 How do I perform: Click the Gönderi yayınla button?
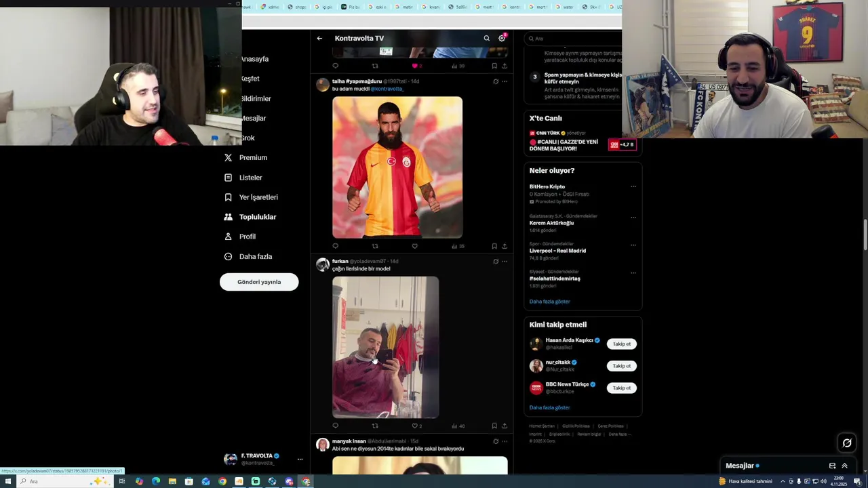tap(259, 282)
